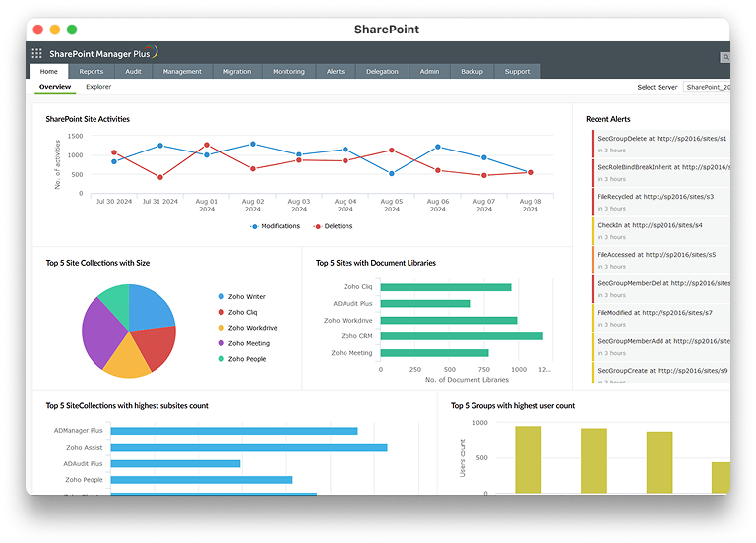Viewport: 756px width, 543px height.
Task: Switch to the Explorer sub-tab
Action: pos(98,87)
